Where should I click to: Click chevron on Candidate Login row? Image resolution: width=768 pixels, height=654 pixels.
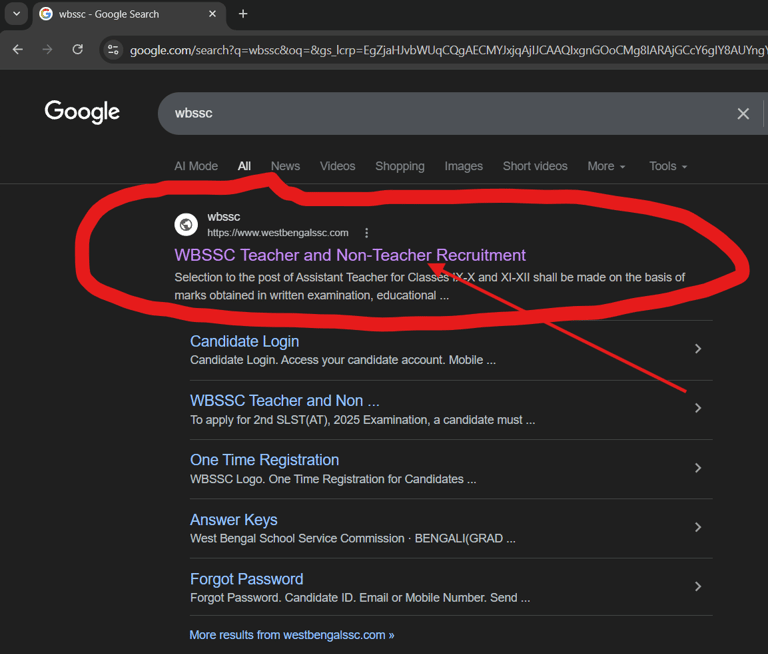pyautogui.click(x=698, y=349)
